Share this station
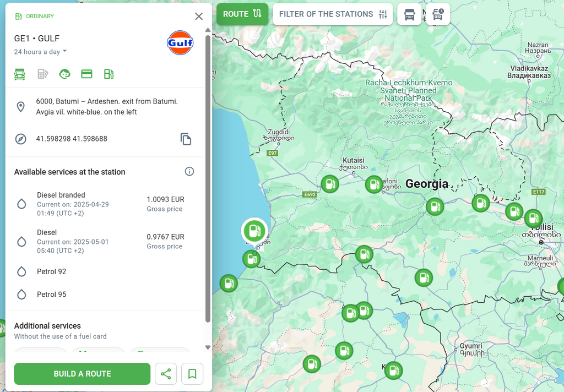This screenshot has width=564, height=392. point(166,374)
